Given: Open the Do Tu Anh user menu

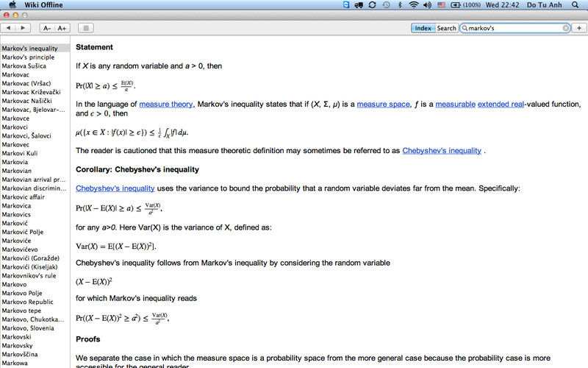Looking at the screenshot, I should coord(544,5).
